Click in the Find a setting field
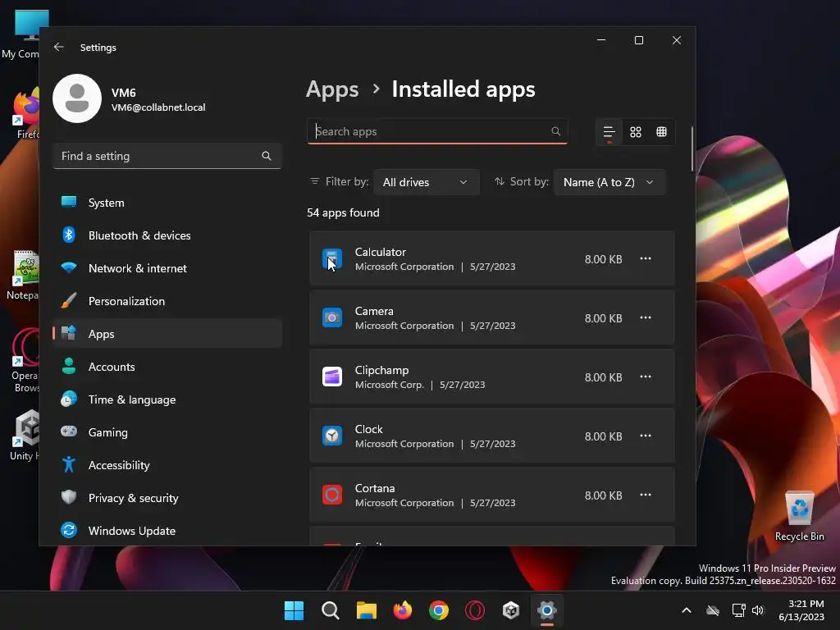The height and width of the screenshot is (630, 840). click(167, 156)
